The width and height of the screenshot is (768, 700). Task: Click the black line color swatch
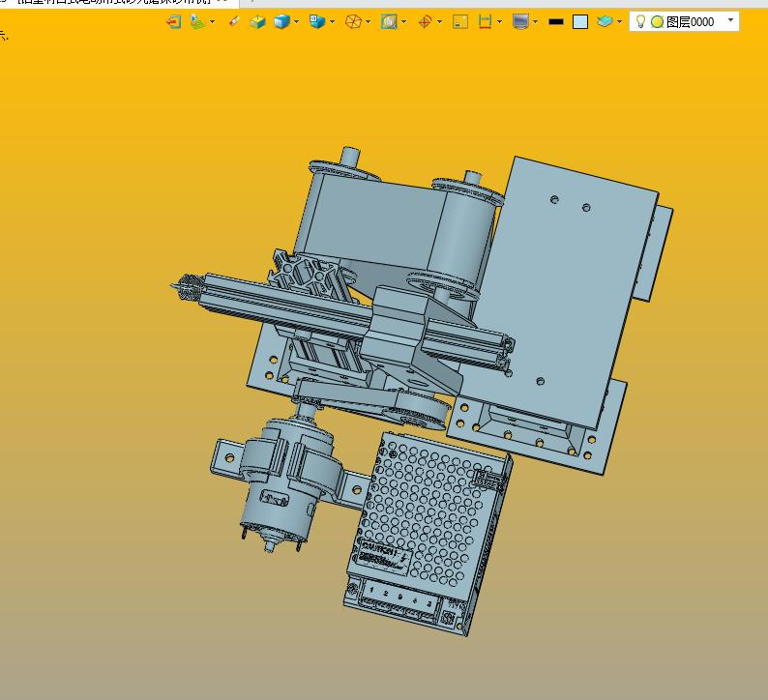point(556,22)
